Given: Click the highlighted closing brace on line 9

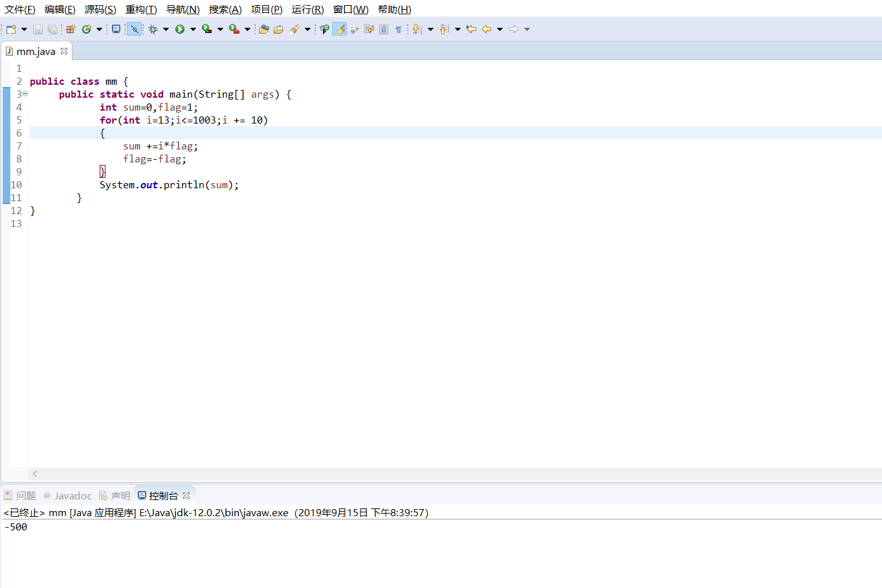Looking at the screenshot, I should pyautogui.click(x=102, y=171).
